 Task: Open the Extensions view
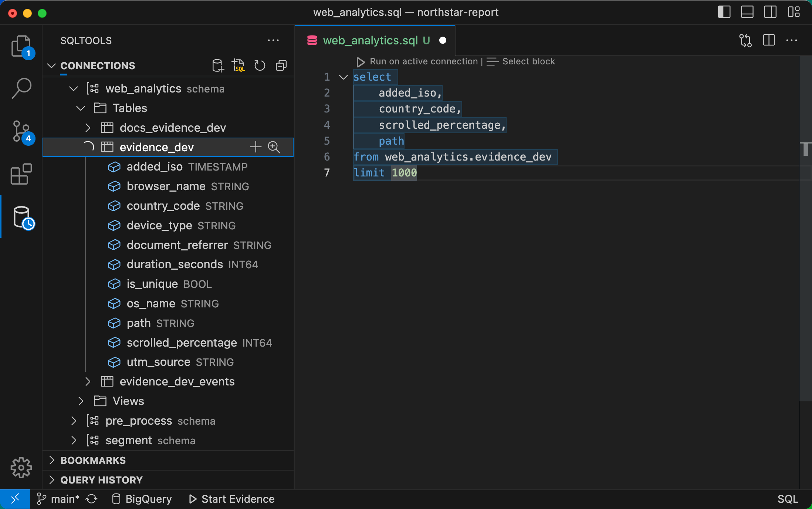pyautogui.click(x=21, y=174)
